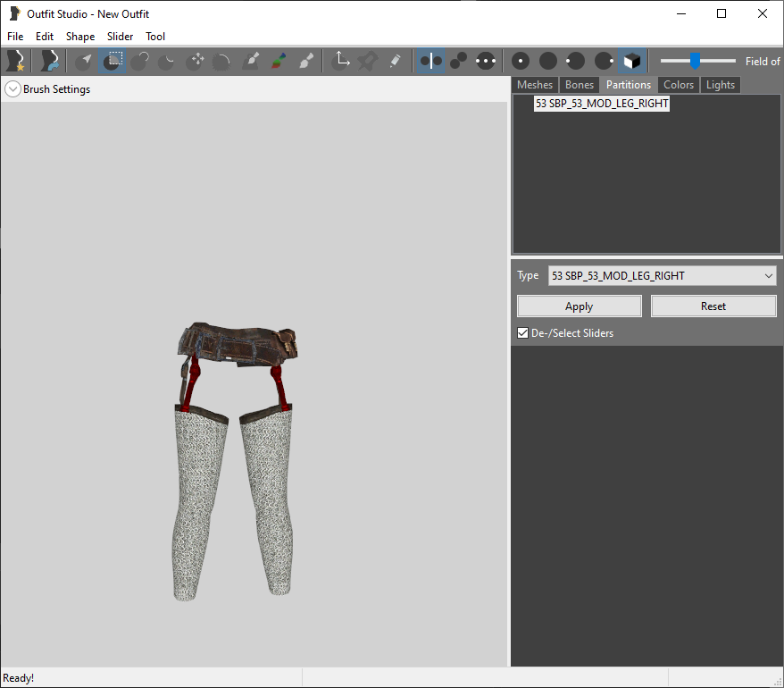
Task: Activate the pencil Vertex edit tool
Action: (395, 61)
